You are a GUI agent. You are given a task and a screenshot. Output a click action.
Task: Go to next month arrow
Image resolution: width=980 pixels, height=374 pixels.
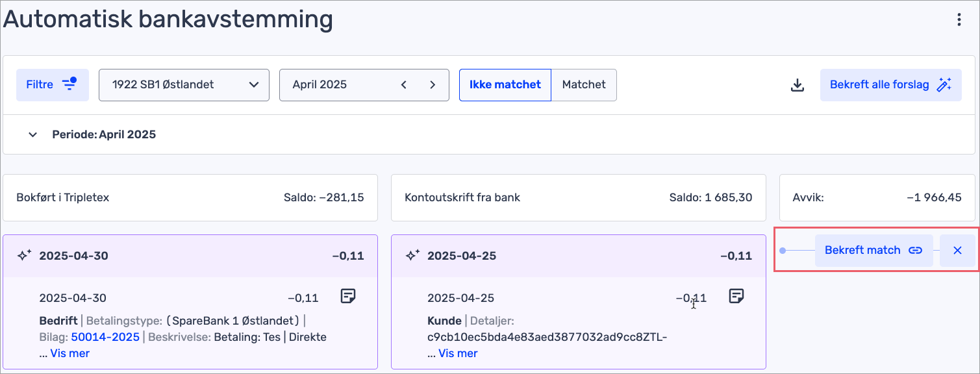[432, 85]
